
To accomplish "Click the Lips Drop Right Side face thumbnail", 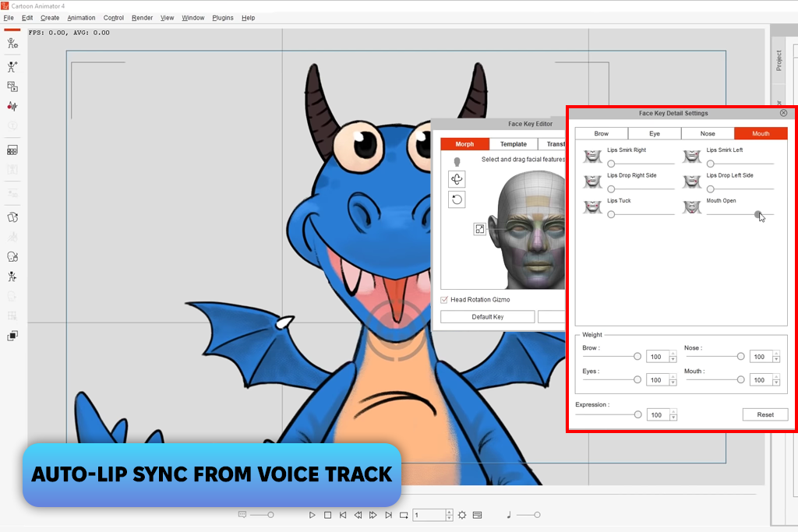I will pos(592,181).
